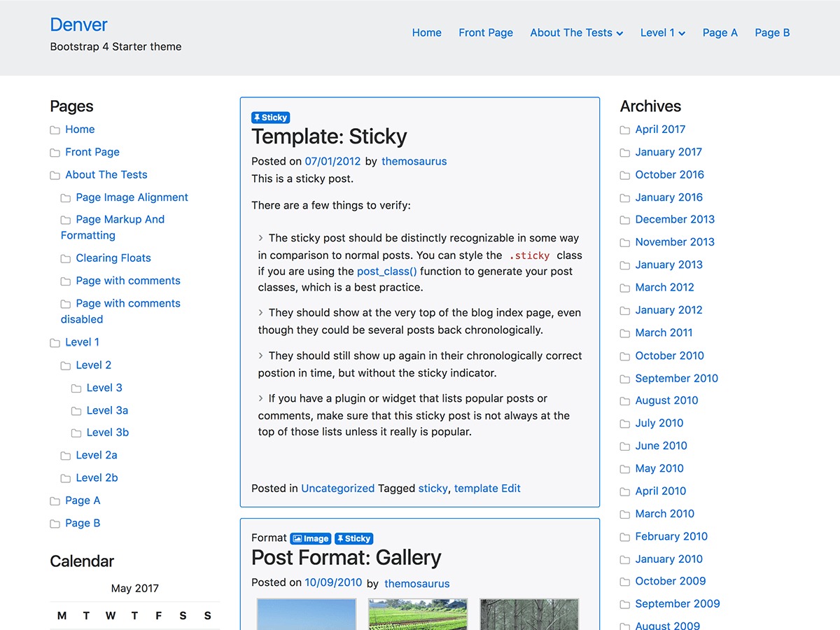Open the November 2013 archive
This screenshot has height=630, width=840.
point(675,242)
